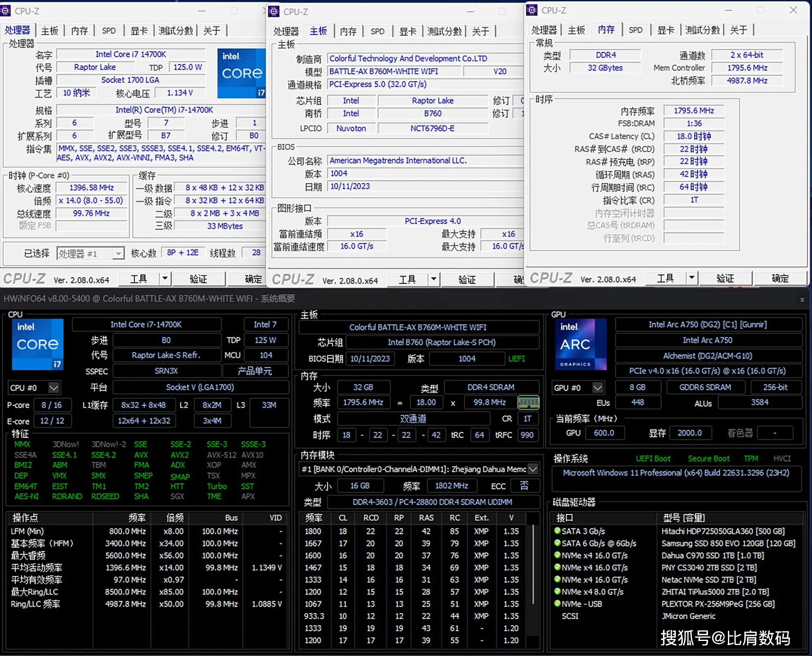Click the Intel Core i7 logo in HWiNFO
Screen dimensions: 812x656
38,344
